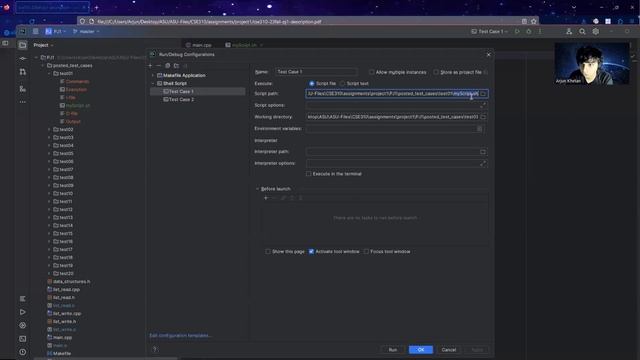This screenshot has width=640, height=360.
Task: Click the Run button in IDE toolbar
Action: (x=517, y=31)
